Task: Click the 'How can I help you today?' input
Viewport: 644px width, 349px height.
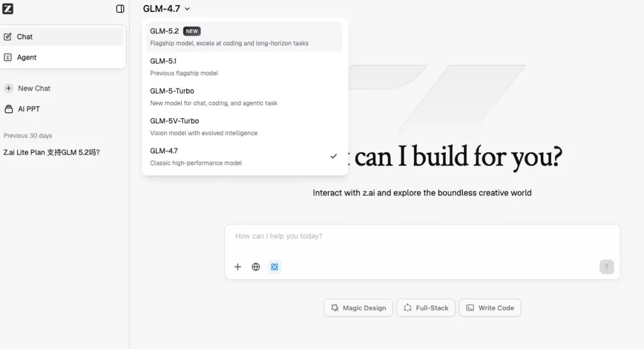Action: [x=422, y=236]
